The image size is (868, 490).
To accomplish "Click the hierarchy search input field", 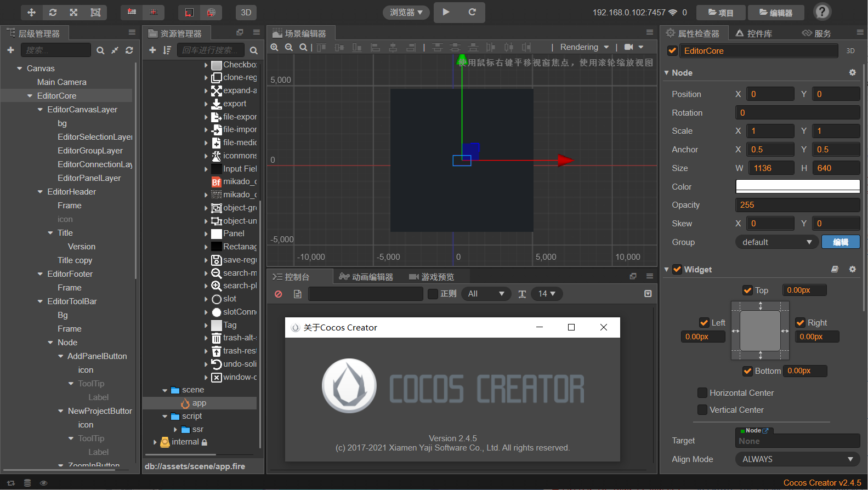I will [56, 50].
